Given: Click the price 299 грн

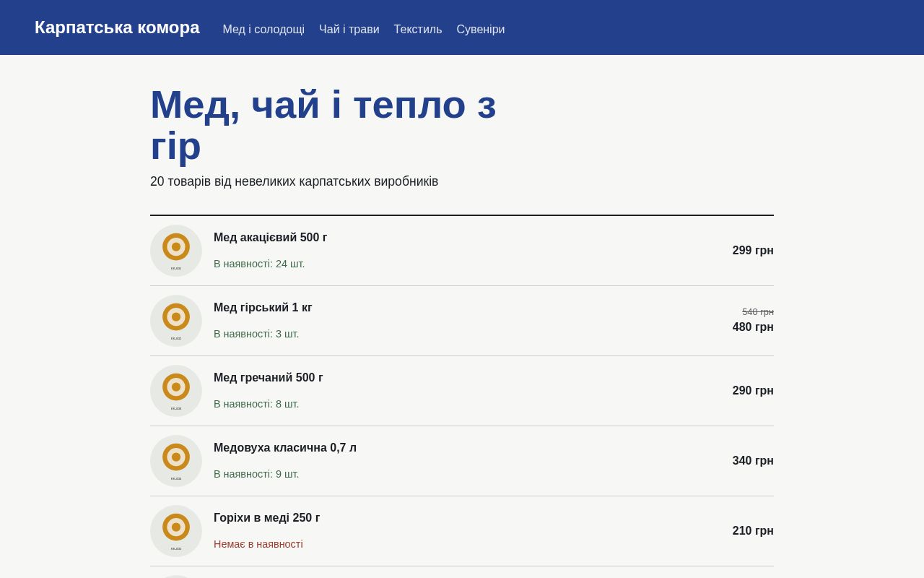Looking at the screenshot, I should 753,251.
